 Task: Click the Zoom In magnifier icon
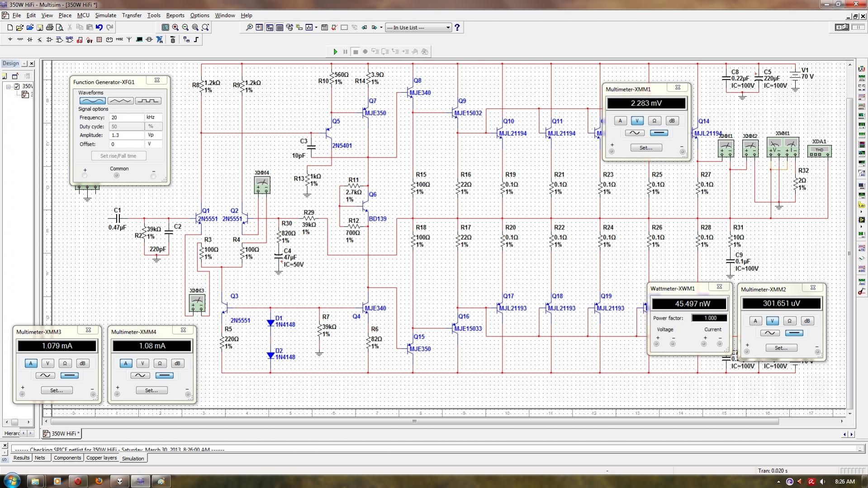175,28
